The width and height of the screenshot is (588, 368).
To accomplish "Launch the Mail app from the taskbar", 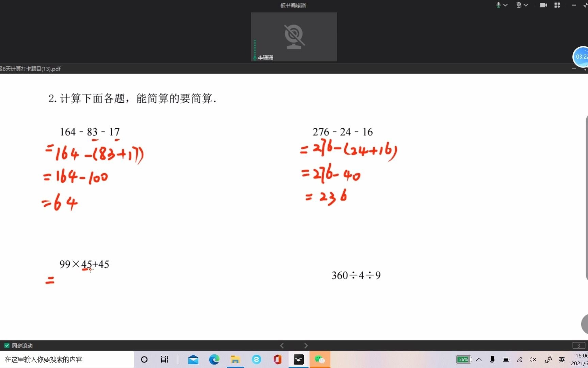I will (x=193, y=359).
